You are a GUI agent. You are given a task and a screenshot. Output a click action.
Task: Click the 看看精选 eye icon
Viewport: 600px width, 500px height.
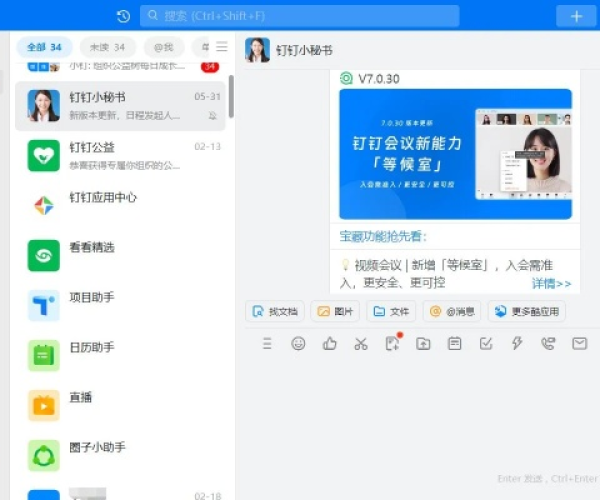pyautogui.click(x=44, y=256)
